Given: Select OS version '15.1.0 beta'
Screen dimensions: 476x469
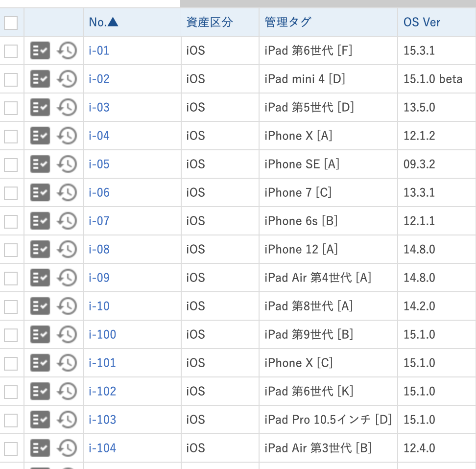Looking at the screenshot, I should point(432,79).
